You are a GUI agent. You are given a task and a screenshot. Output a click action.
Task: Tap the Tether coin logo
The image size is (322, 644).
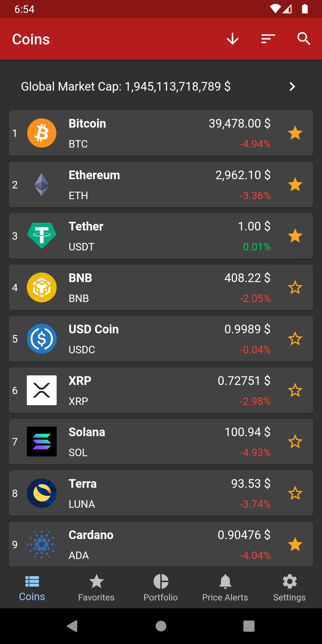click(42, 236)
